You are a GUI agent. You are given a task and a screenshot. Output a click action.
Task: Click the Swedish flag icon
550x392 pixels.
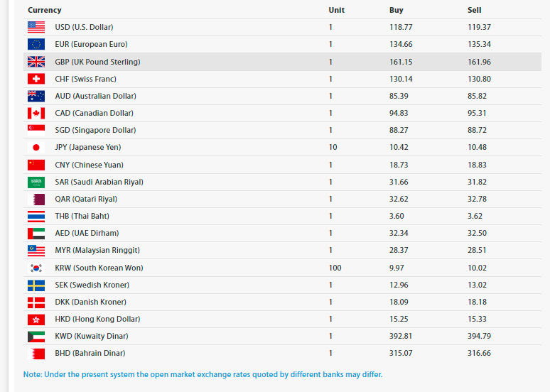click(x=36, y=285)
